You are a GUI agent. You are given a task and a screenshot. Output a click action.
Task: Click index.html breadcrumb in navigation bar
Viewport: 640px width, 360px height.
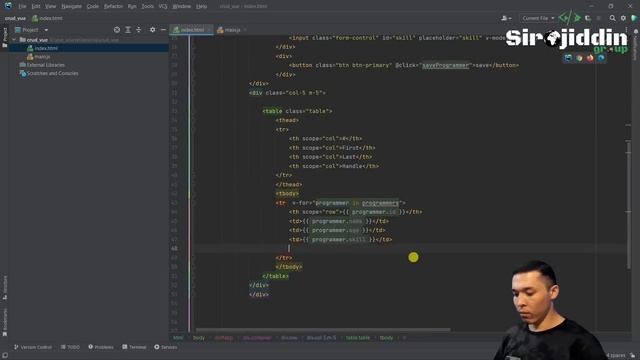point(47,18)
